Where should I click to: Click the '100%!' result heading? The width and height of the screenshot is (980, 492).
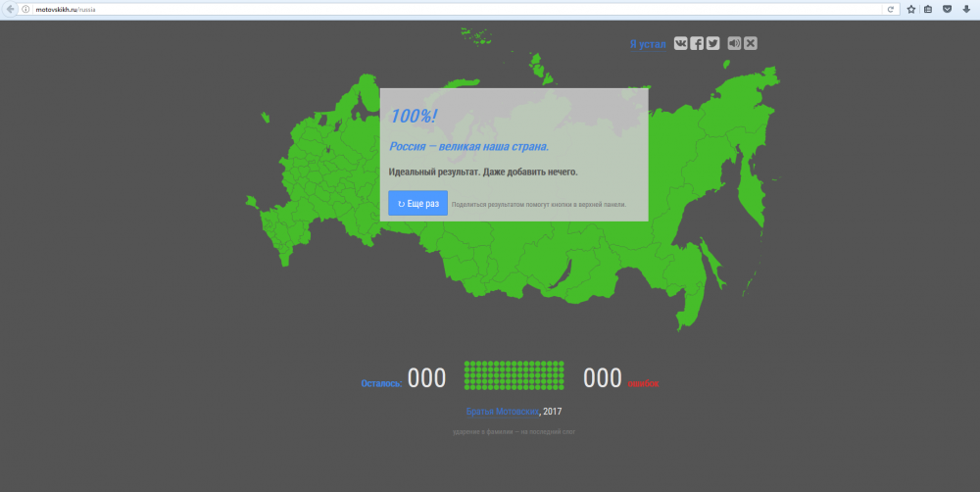tap(414, 116)
